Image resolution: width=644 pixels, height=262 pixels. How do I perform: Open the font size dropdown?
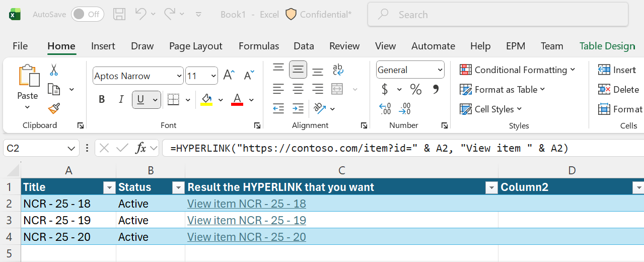tap(213, 76)
